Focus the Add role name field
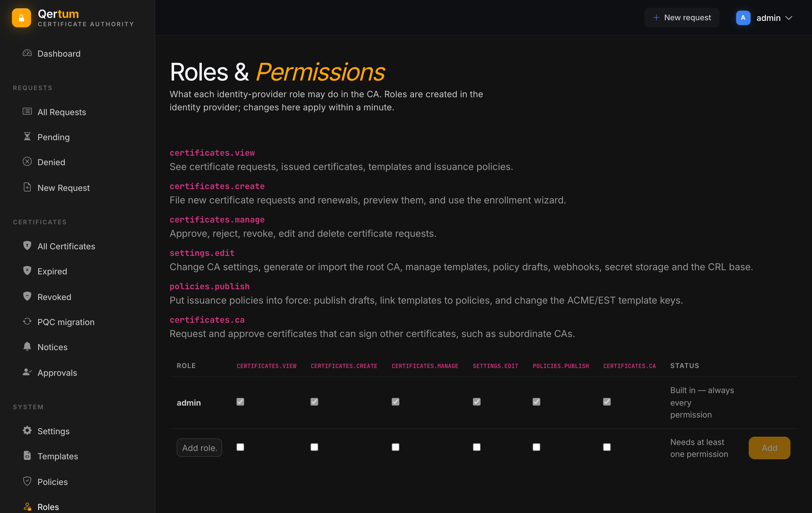 pyautogui.click(x=199, y=448)
